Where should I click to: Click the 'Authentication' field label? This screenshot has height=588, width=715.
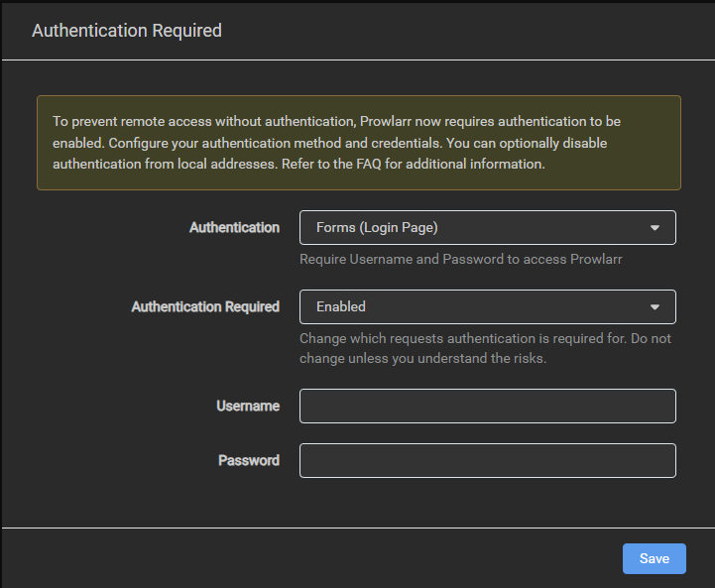(234, 227)
